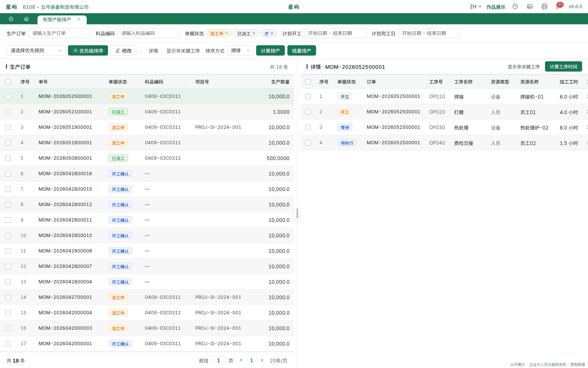The width and height of the screenshot is (588, 368).
Task: Open the 请选择优先规则 dropdown
Action: (36, 50)
